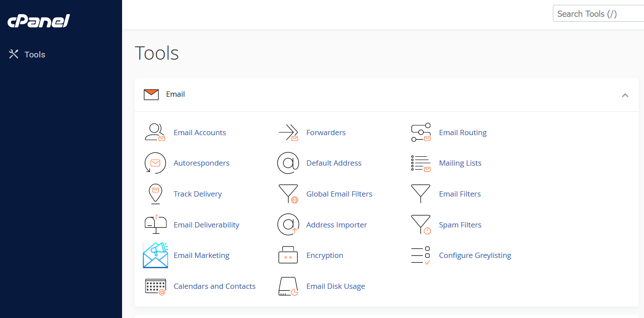Click the Mailing Lists icon
Viewport: 644px width, 318px height.
(x=421, y=163)
